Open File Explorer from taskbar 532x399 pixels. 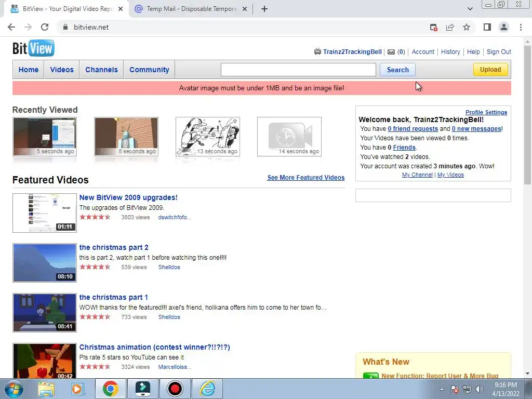pos(46,389)
